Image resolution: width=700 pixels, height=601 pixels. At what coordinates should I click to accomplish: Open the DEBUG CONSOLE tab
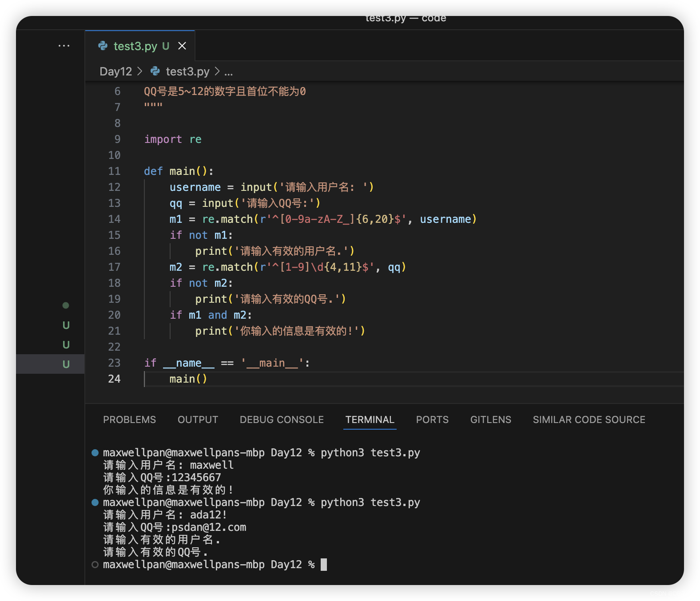[282, 419]
